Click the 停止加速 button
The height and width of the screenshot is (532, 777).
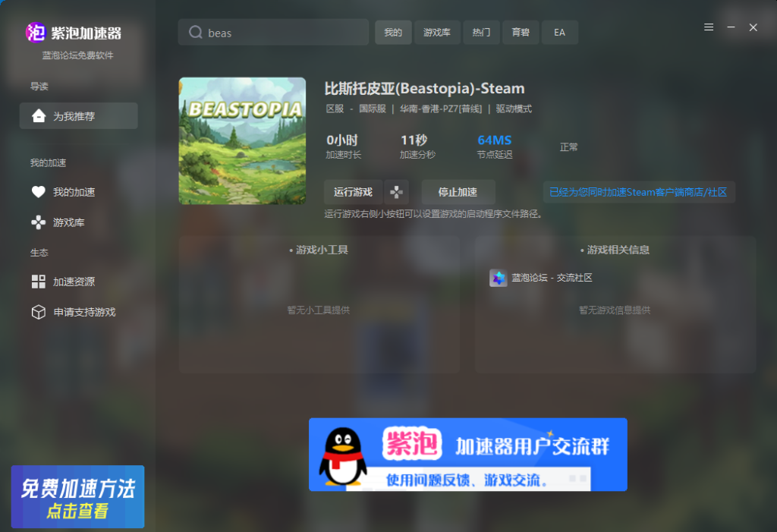click(x=458, y=192)
